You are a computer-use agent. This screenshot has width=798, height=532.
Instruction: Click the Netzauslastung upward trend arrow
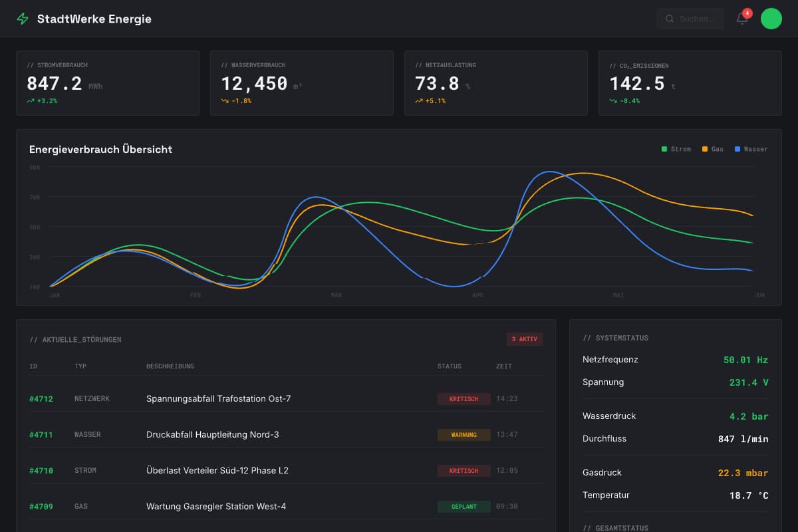point(419,101)
